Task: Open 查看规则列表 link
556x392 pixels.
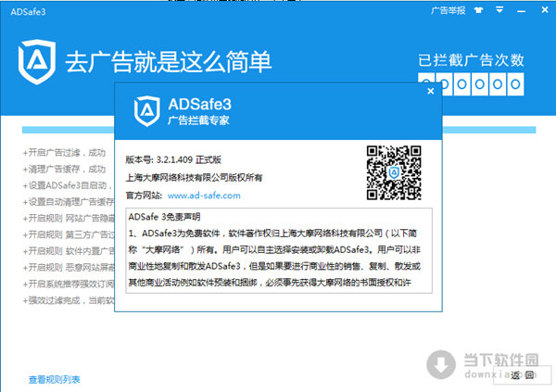Action: 55,380
